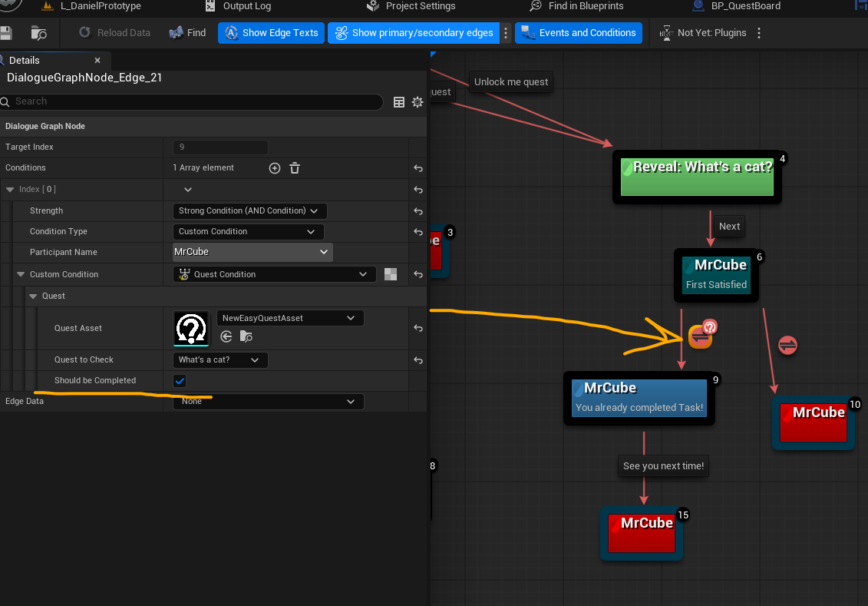Add an element to the Conditions array

click(x=275, y=168)
